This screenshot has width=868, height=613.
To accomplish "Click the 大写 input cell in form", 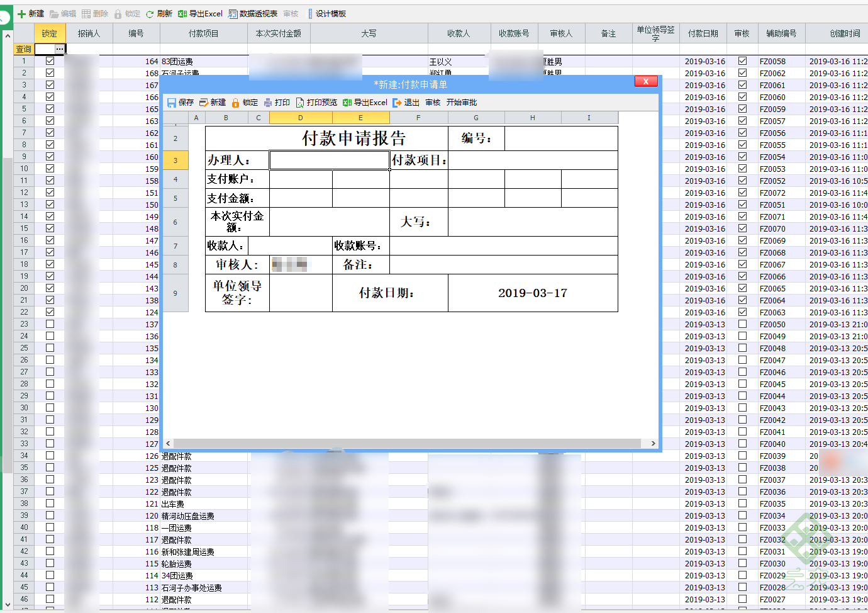I will (533, 222).
